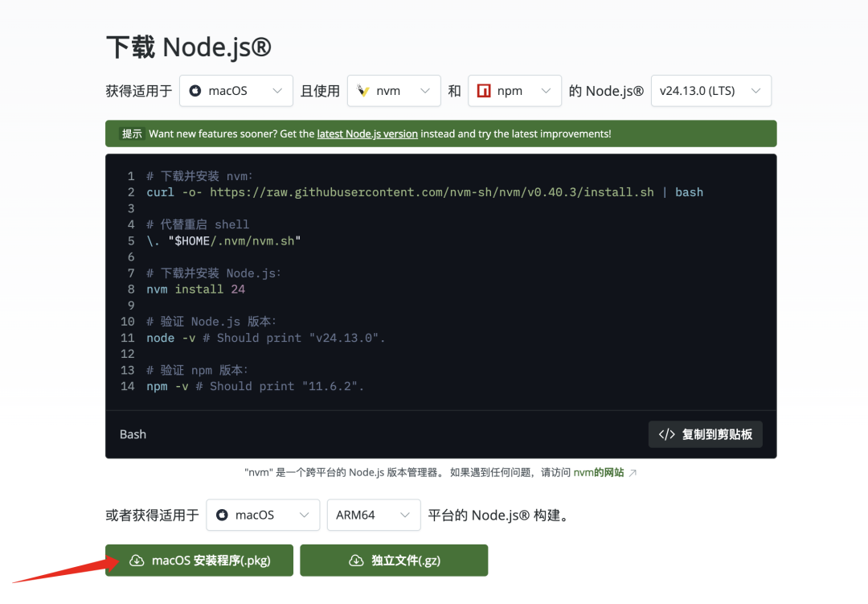Open the latest Node.js version link
This screenshot has width=868, height=604.
tap(367, 134)
